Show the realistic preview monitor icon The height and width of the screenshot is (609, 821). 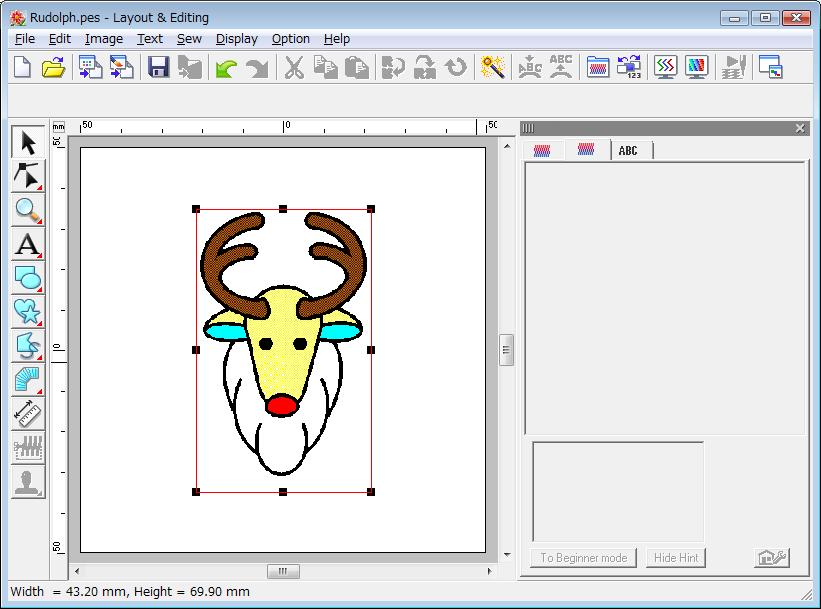(696, 68)
